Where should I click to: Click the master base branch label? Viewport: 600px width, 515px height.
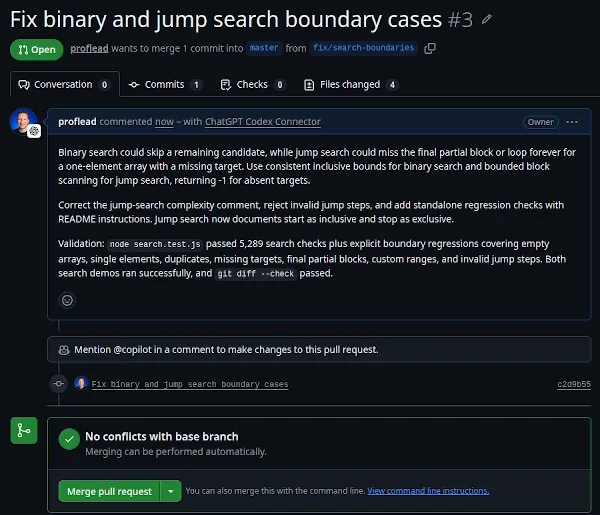264,48
